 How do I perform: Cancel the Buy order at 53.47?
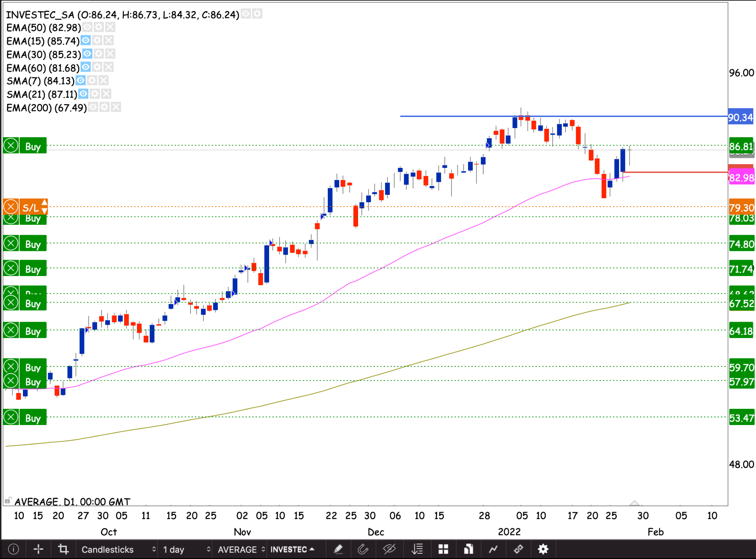click(x=11, y=417)
